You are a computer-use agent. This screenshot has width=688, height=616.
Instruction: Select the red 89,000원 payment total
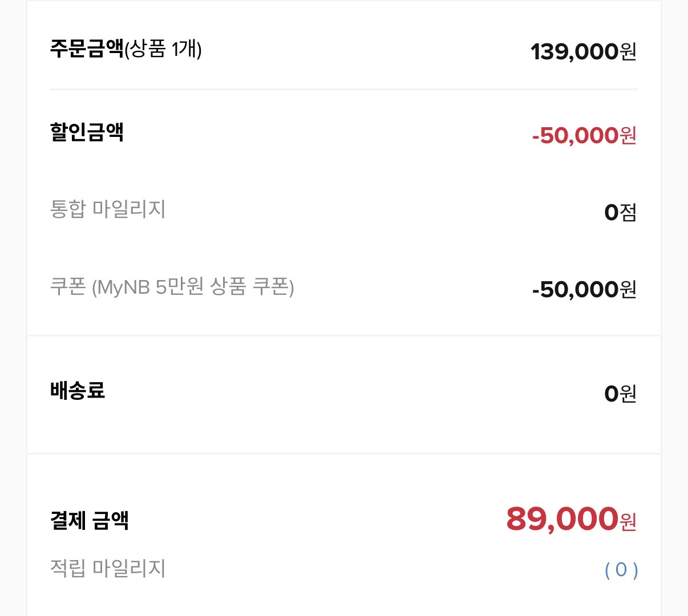[x=570, y=520]
